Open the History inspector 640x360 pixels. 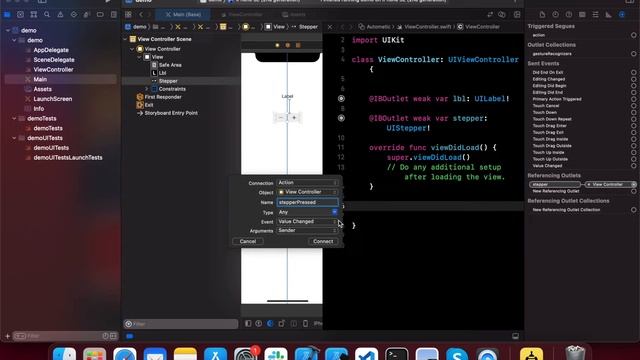(556, 15)
